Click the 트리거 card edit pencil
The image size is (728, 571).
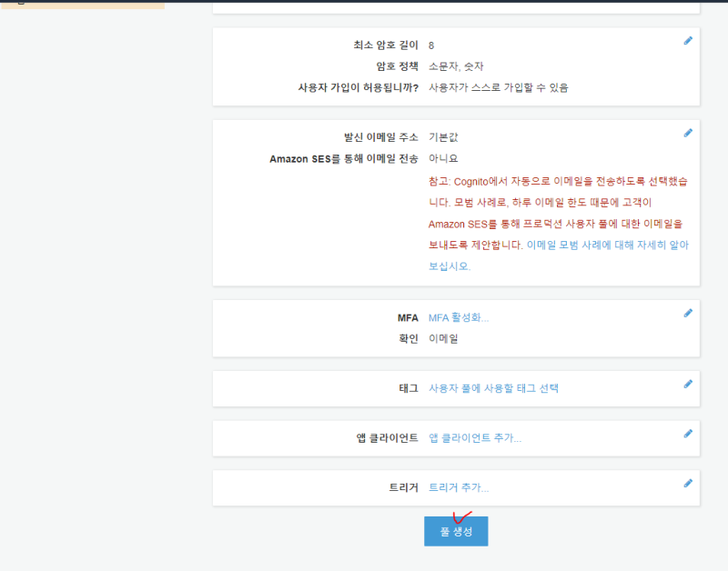click(688, 483)
